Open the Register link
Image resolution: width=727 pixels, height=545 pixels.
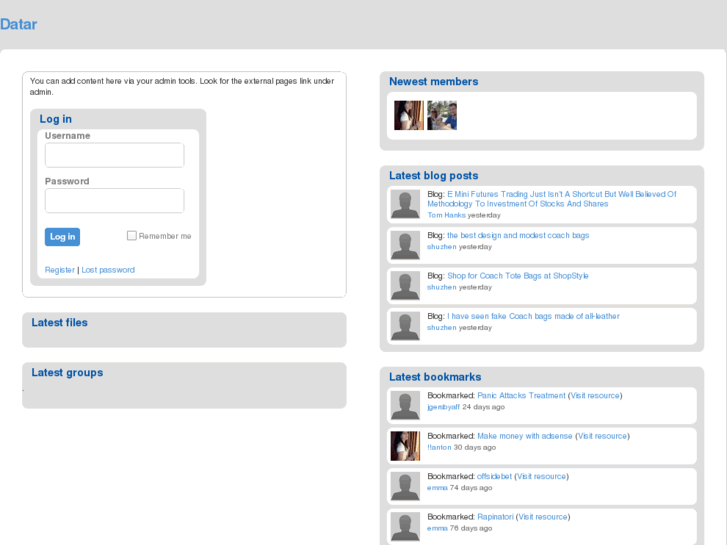(x=60, y=270)
